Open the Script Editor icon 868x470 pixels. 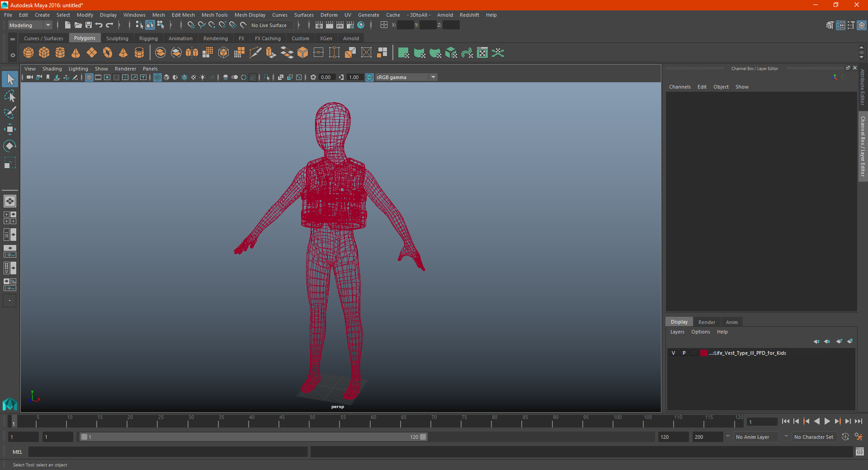[859, 451]
